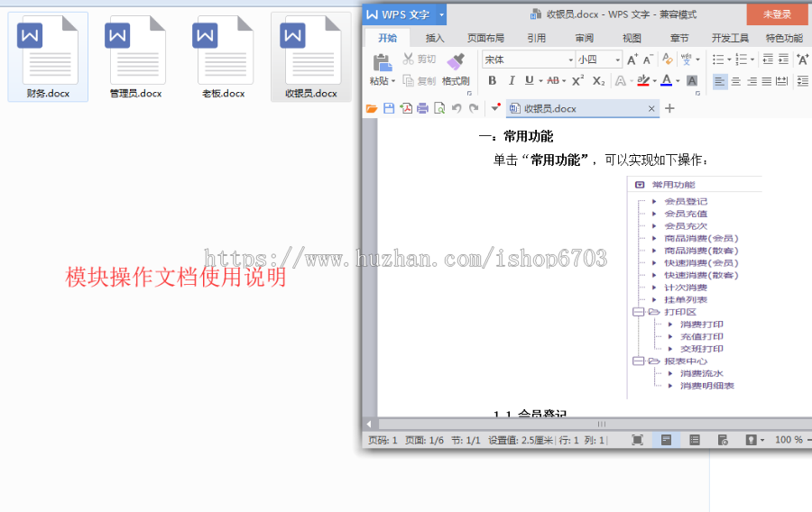
Task: Click the full screen view status icon
Action: pyautogui.click(x=638, y=440)
